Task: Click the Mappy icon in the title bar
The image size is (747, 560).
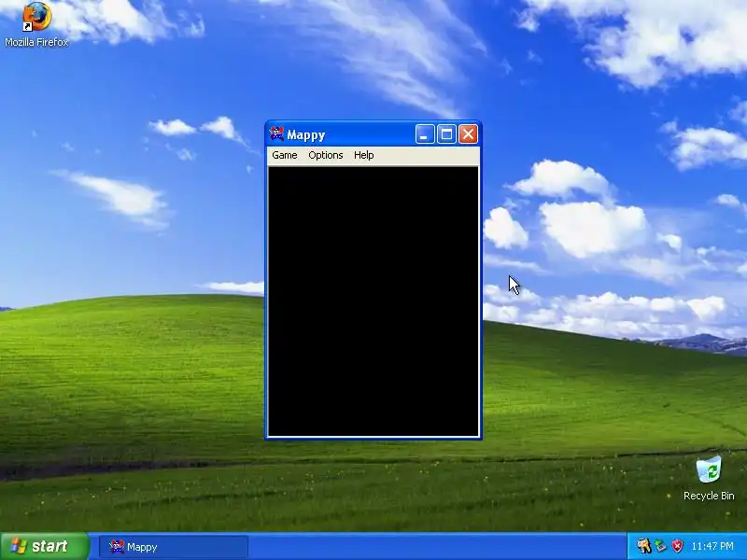Action: pos(276,134)
